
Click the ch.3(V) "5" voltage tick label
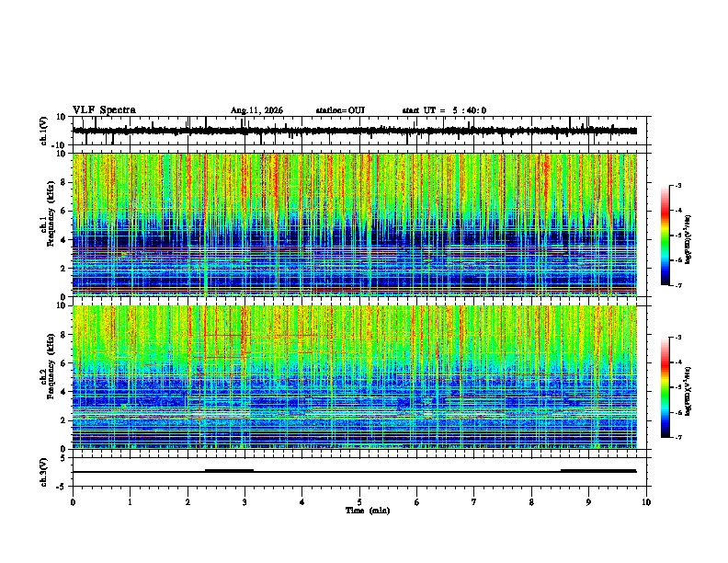pyautogui.click(x=63, y=457)
